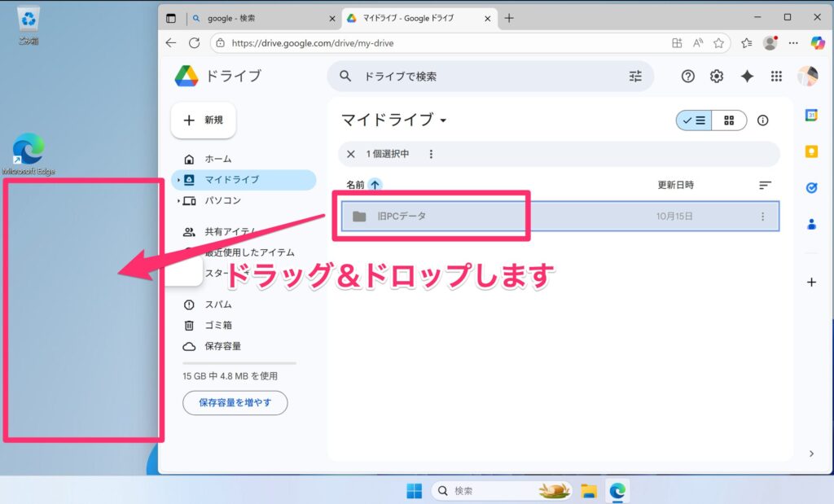Viewport: 834px width, 504px height.
Task: Expand the マイドライブ title dropdown
Action: 444,121
